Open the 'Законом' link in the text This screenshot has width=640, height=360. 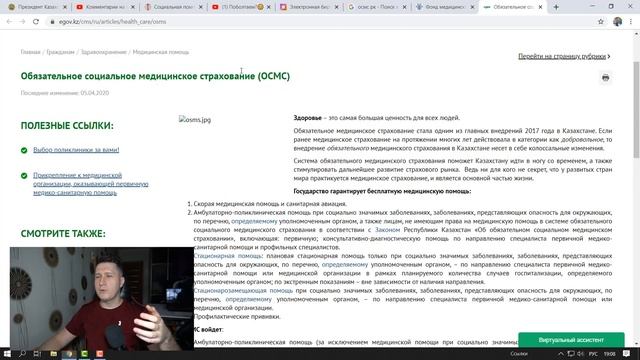[x=387, y=230]
